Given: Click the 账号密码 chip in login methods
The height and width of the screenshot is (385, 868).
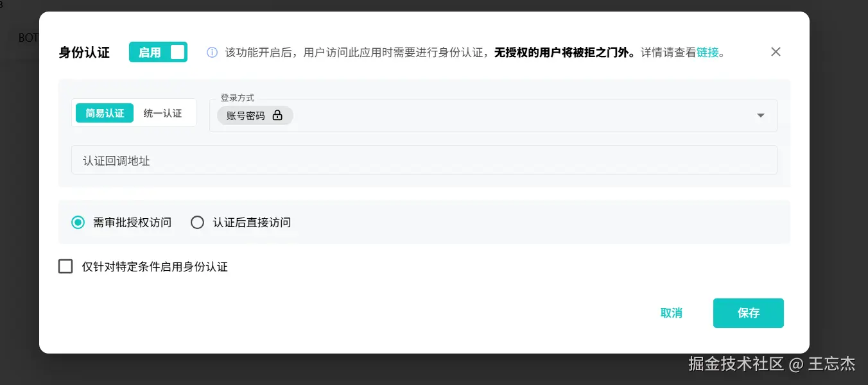Looking at the screenshot, I should [x=255, y=116].
